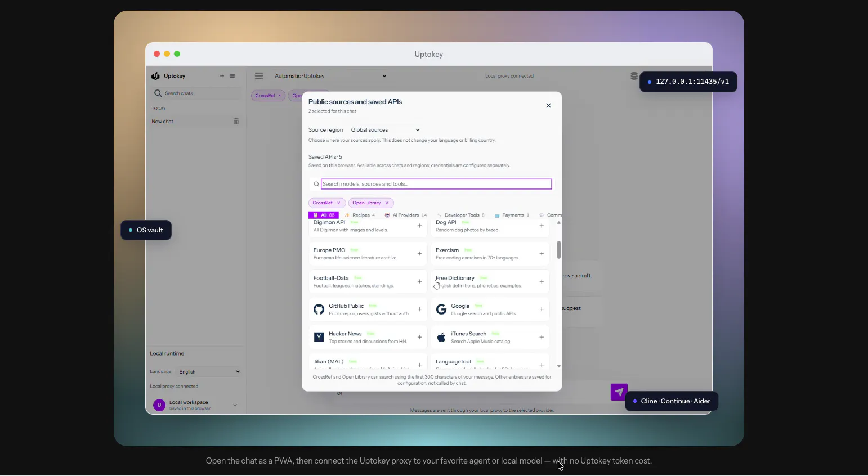Add Hacker News with its plus icon

(x=419, y=337)
